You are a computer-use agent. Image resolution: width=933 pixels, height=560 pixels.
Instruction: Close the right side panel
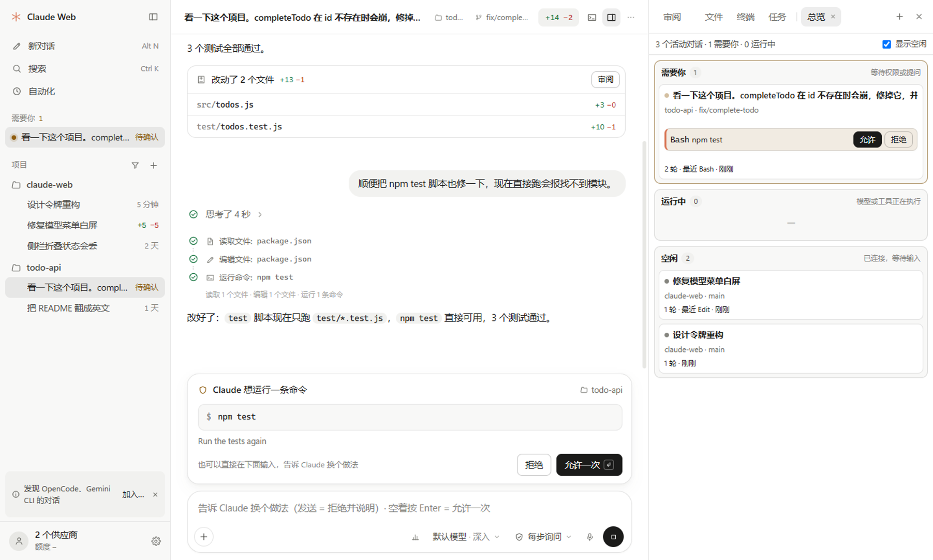[x=919, y=17]
